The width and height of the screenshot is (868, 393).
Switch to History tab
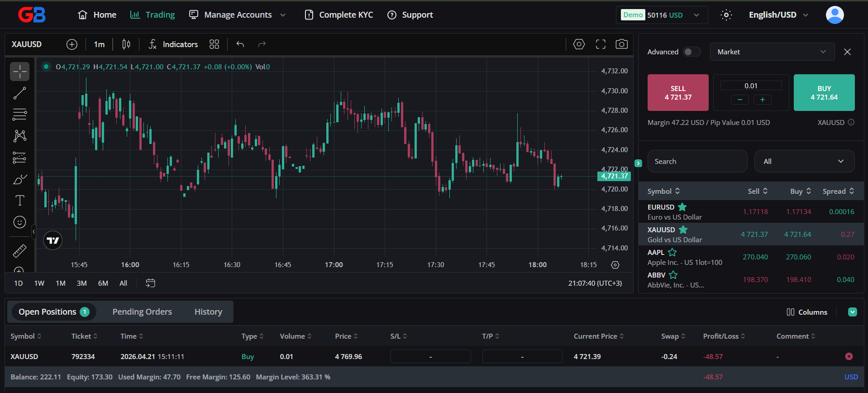pos(208,312)
